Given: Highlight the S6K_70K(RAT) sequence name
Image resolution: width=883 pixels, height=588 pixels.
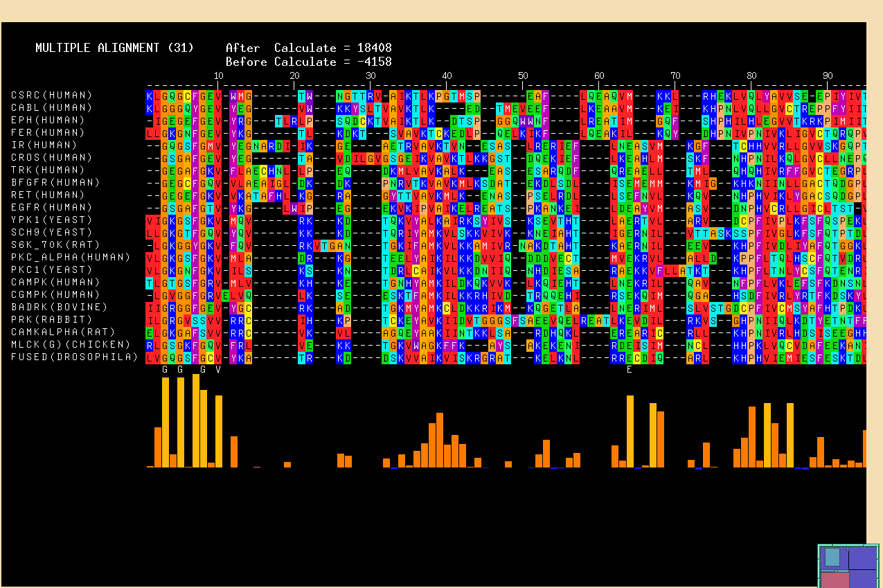Looking at the screenshot, I should point(55,245).
